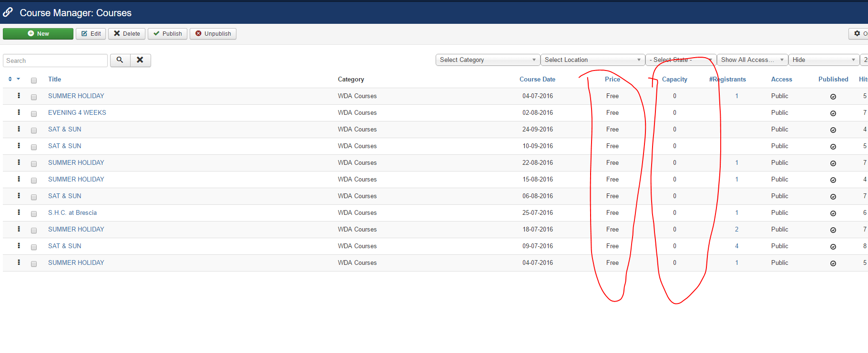The width and height of the screenshot is (868, 353).
Task: Sort the list by Capacity column header
Action: (674, 80)
